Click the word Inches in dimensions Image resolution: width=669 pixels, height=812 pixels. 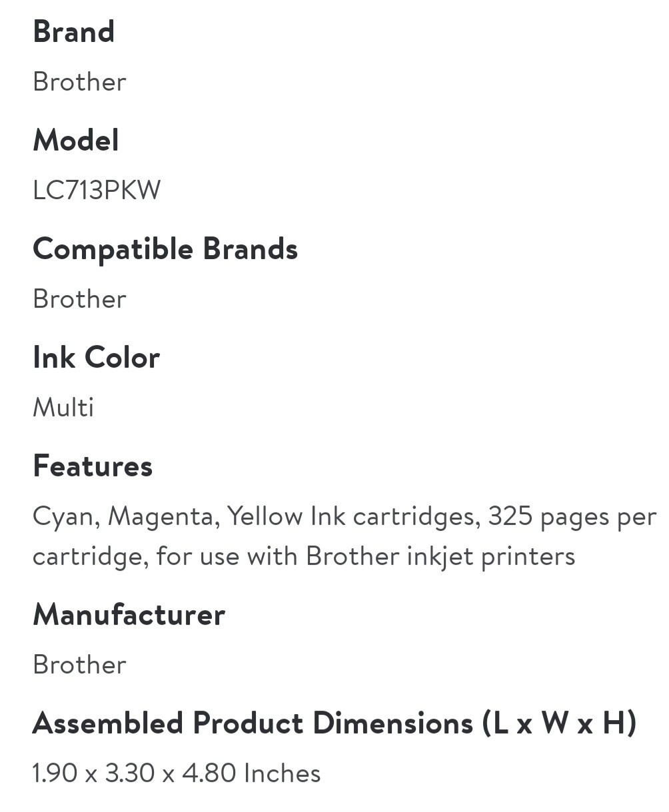[282, 773]
